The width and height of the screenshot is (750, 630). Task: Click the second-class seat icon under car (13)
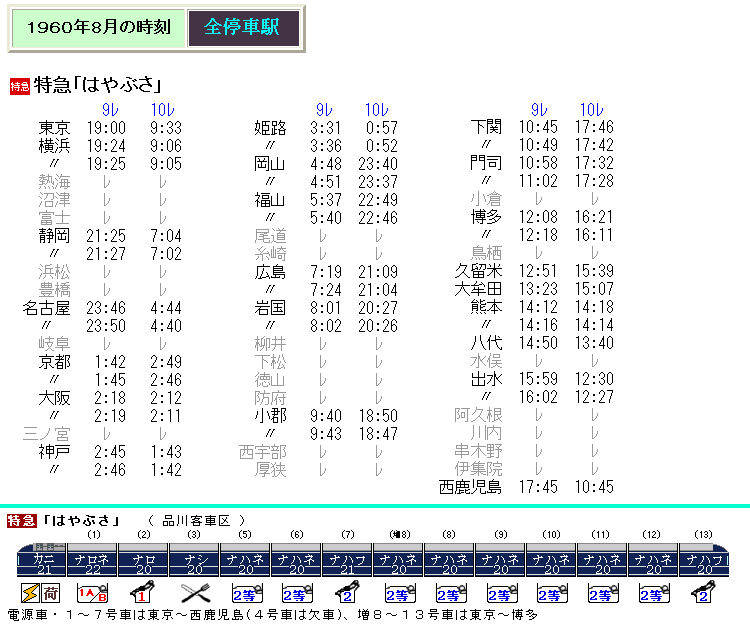pyautogui.click(x=703, y=592)
